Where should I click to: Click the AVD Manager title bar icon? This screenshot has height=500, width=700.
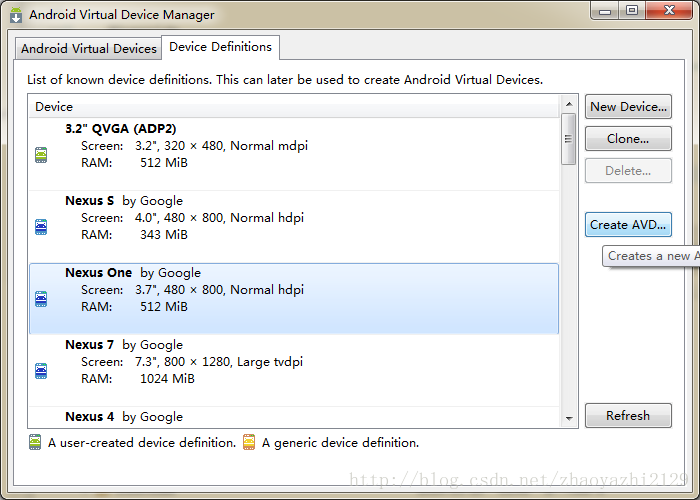coord(16,15)
